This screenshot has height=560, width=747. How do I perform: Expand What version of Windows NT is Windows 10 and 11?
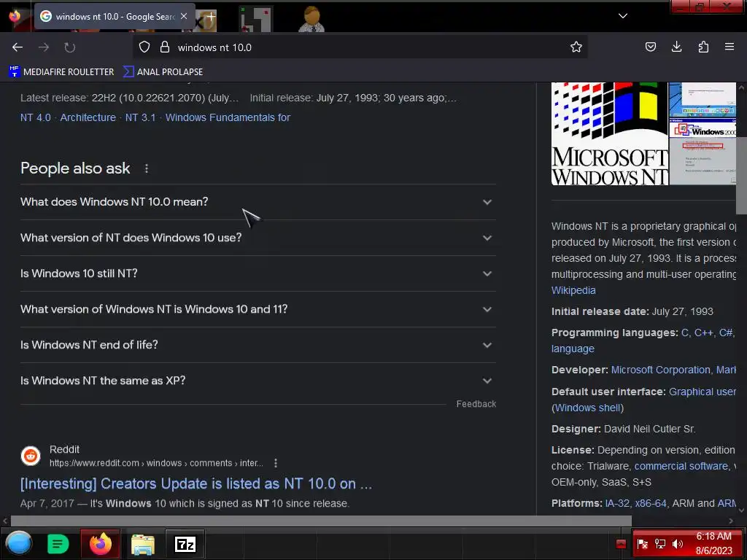(x=258, y=309)
